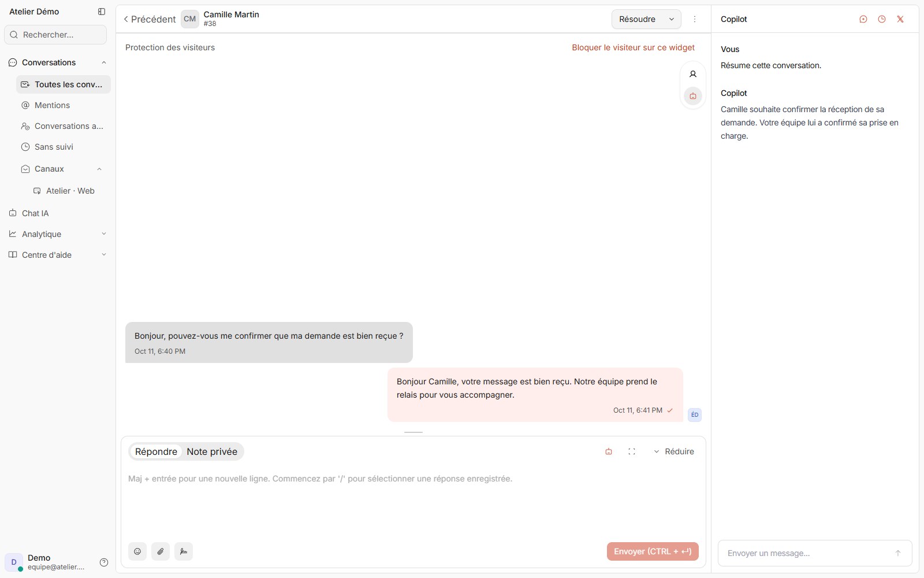Go back with Précédent
924x578 pixels.
point(150,19)
